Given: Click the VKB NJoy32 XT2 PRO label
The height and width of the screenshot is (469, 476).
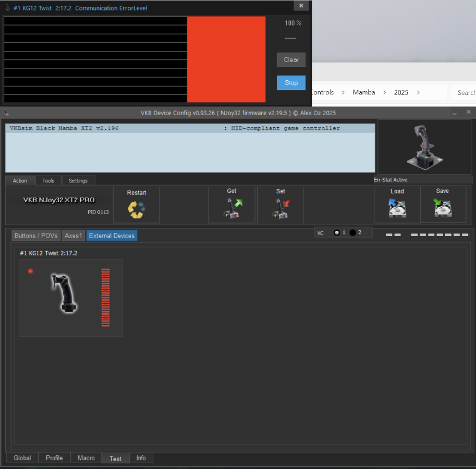Looking at the screenshot, I should [59, 200].
